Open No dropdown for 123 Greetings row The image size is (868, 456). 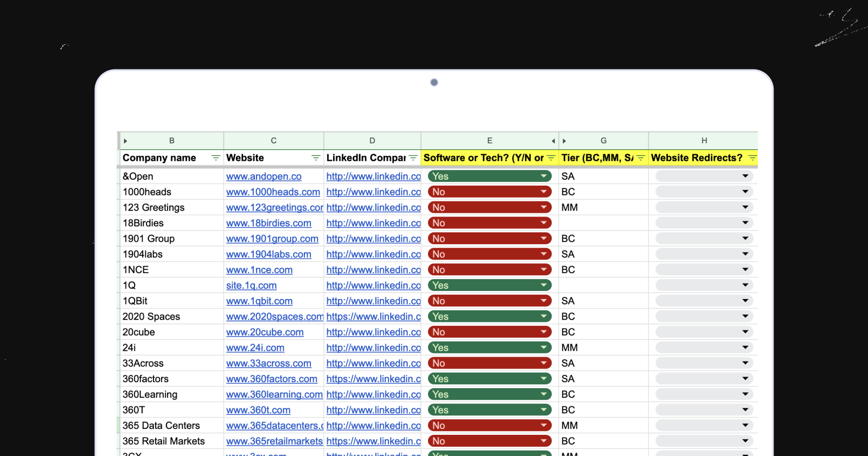click(489, 207)
